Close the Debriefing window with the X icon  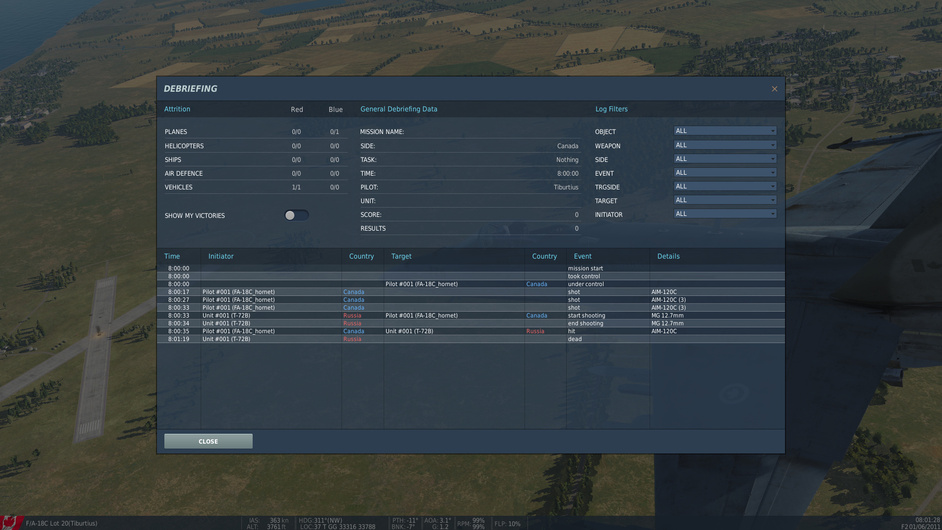point(774,89)
